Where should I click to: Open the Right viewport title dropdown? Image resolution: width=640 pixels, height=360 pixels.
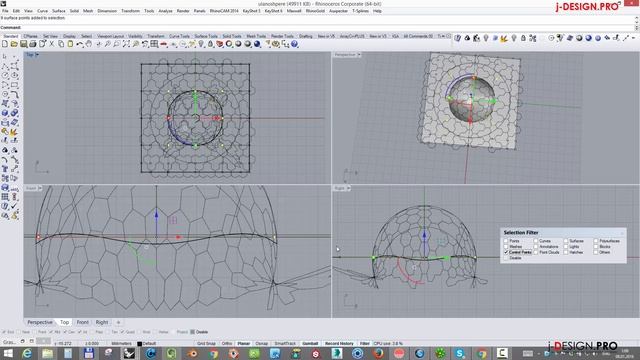[x=349, y=189]
